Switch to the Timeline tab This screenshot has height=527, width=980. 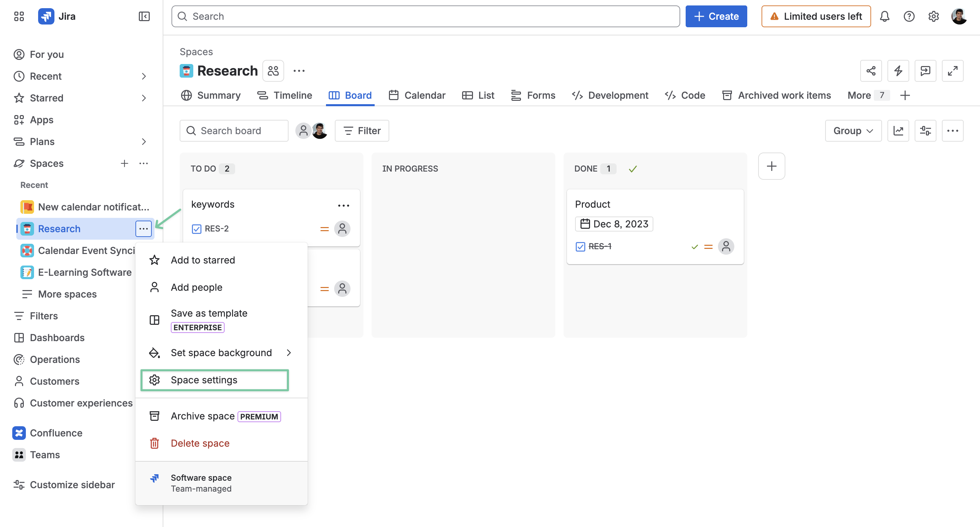(x=284, y=95)
